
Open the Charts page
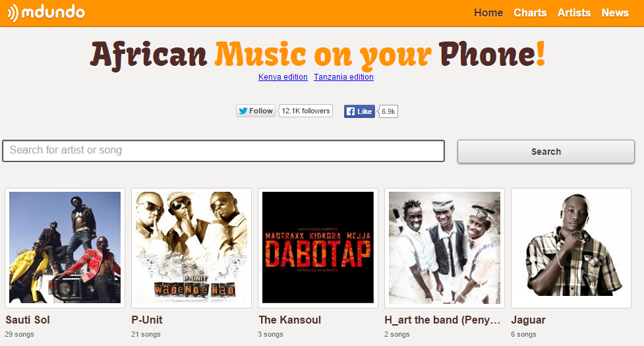530,13
